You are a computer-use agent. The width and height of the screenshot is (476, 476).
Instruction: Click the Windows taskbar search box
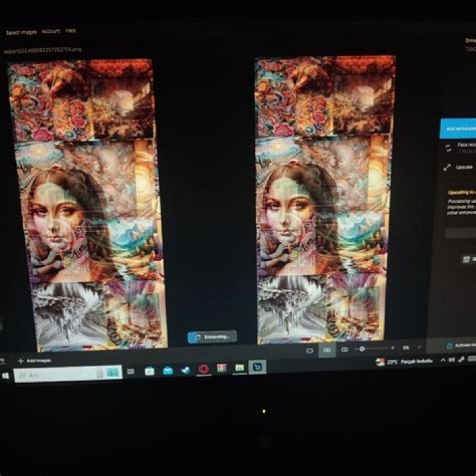coord(67,374)
